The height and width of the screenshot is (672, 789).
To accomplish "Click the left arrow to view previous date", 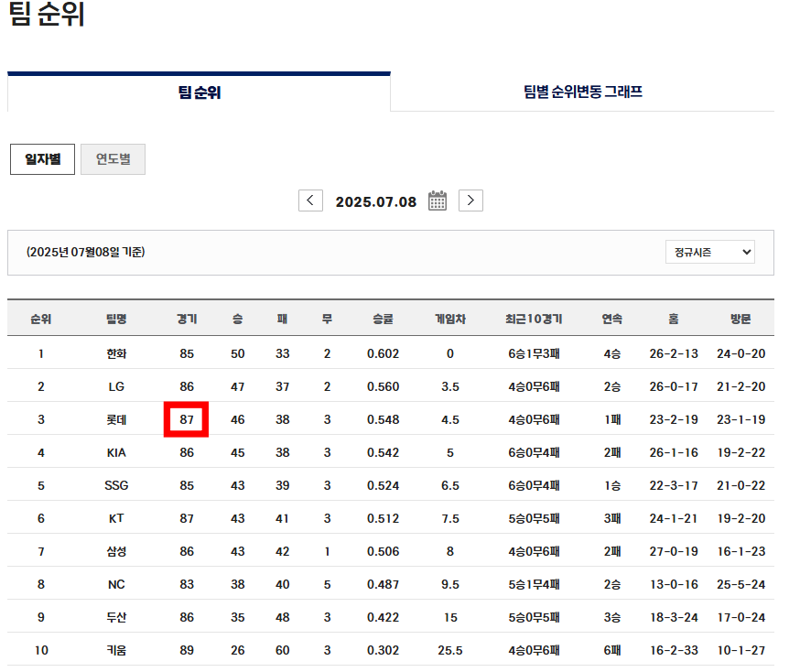I will (x=310, y=200).
